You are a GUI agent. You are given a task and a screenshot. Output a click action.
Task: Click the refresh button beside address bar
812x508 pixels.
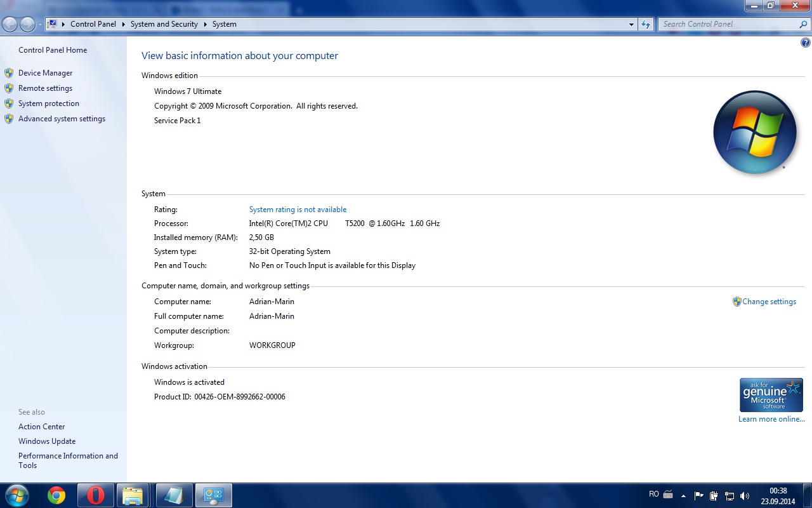click(646, 24)
